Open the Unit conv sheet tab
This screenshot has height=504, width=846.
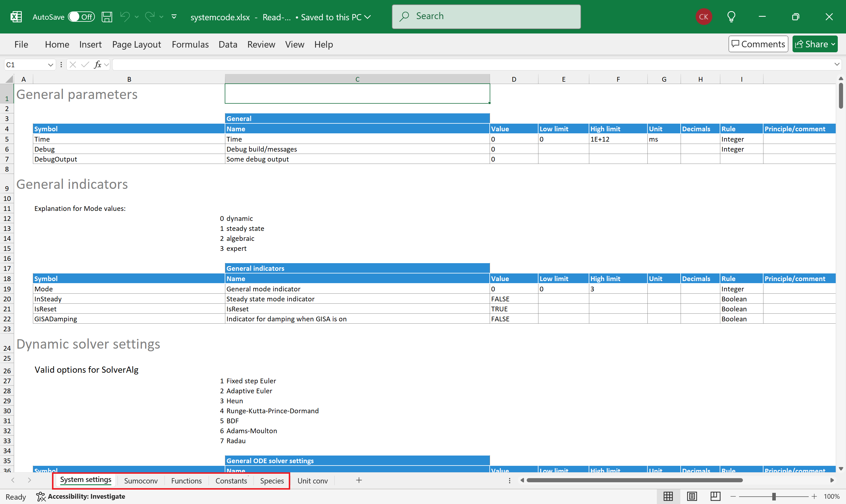(313, 481)
